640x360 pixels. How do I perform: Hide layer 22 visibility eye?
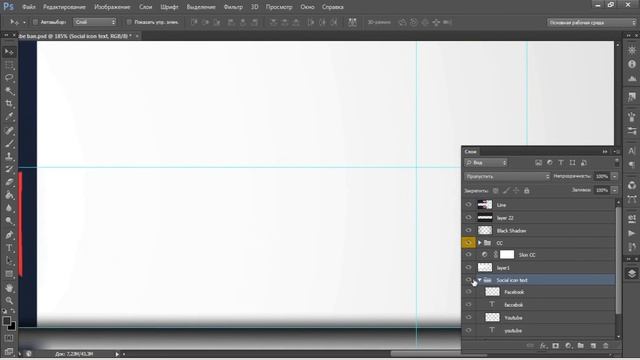(469, 218)
